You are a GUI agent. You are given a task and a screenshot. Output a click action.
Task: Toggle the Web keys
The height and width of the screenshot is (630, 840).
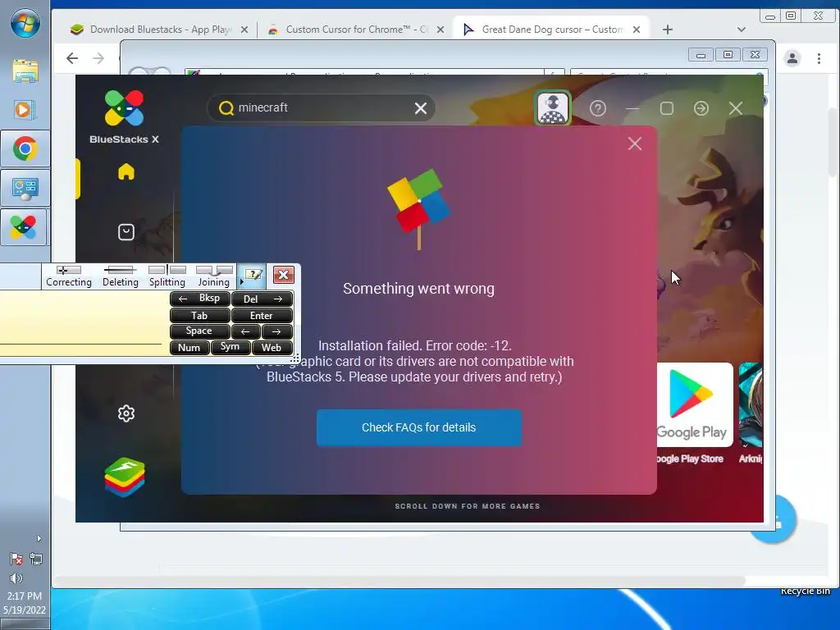272,348
